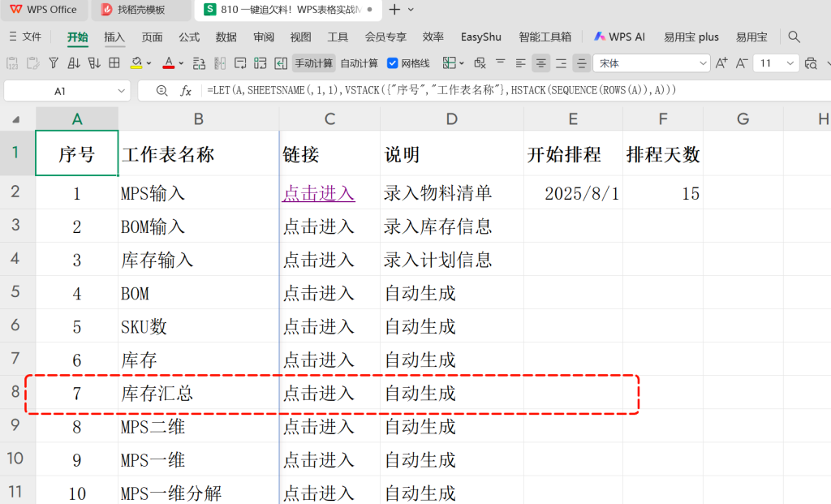The width and height of the screenshot is (831, 504).
Task: Click the WPS Office home tab
Action: 44,10
